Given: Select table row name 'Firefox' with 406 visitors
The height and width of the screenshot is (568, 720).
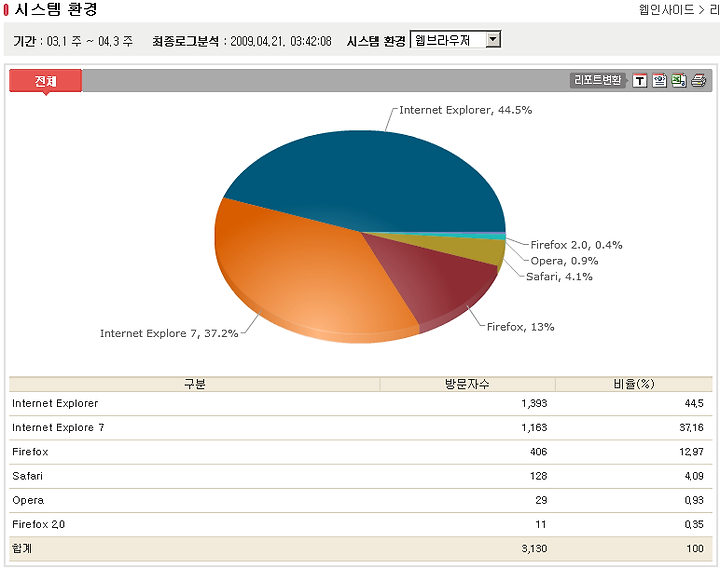Looking at the screenshot, I should [x=30, y=452].
